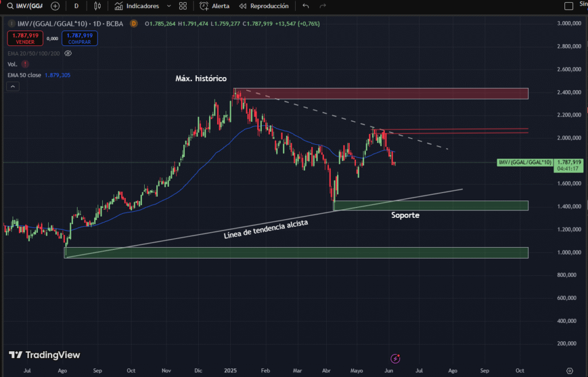The height and width of the screenshot is (377, 588).
Task: Expand the Indicadores favorites dropdown arrow
Action: [168, 6]
